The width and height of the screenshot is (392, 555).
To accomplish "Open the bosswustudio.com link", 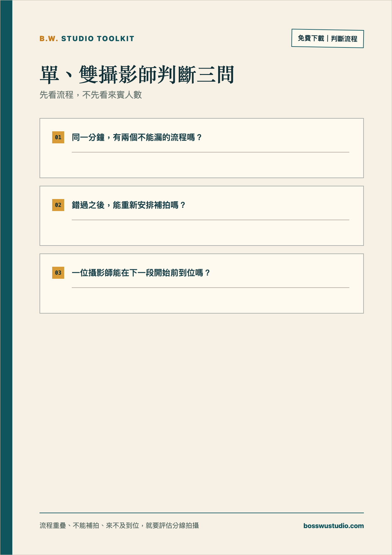I will click(x=334, y=526).
